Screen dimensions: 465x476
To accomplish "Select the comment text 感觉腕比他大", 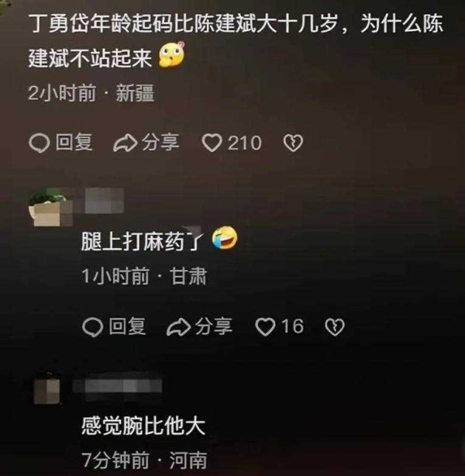I will click(143, 426).
